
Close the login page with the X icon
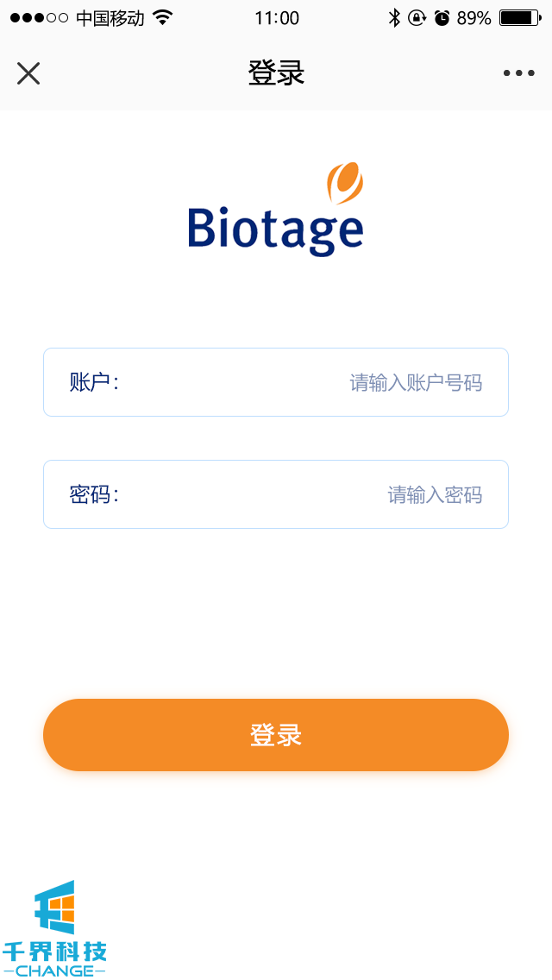pos(28,73)
